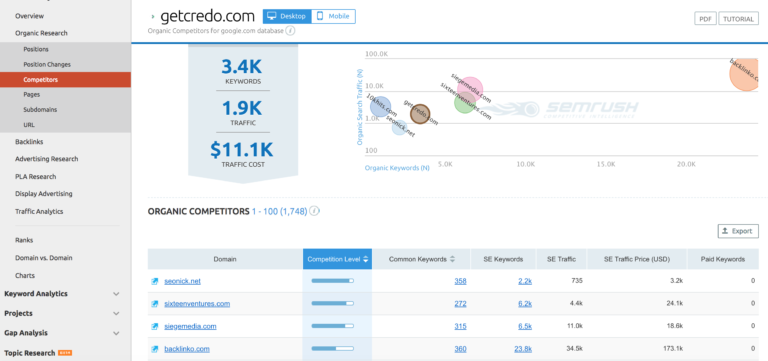Open Ranks in the sidebar
This screenshot has height=361, width=768.
[x=24, y=240]
